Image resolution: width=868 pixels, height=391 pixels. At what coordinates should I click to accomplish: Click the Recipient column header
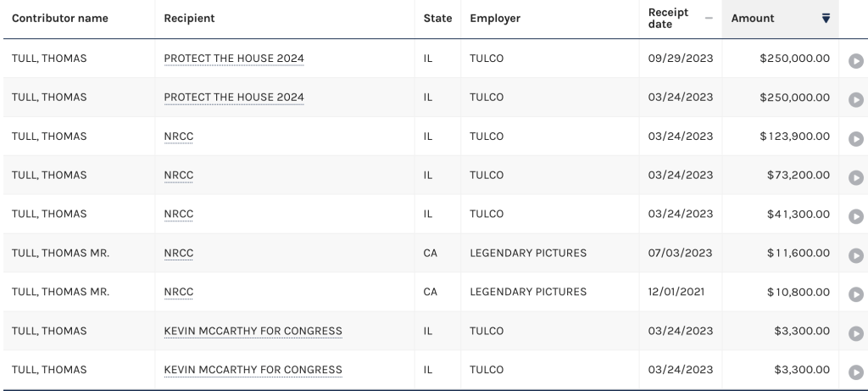[189, 19]
